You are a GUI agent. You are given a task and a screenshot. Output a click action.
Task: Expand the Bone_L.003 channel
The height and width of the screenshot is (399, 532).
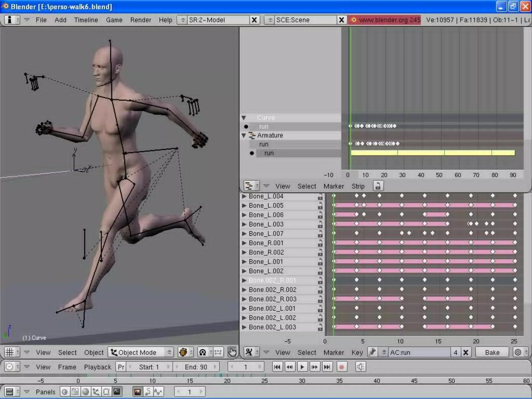point(244,224)
